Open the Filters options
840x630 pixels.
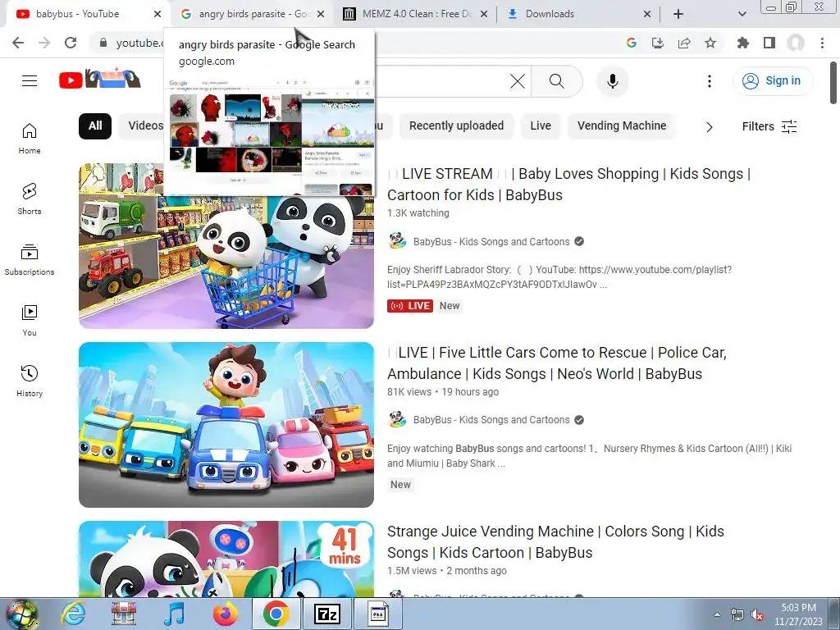pyautogui.click(x=769, y=126)
